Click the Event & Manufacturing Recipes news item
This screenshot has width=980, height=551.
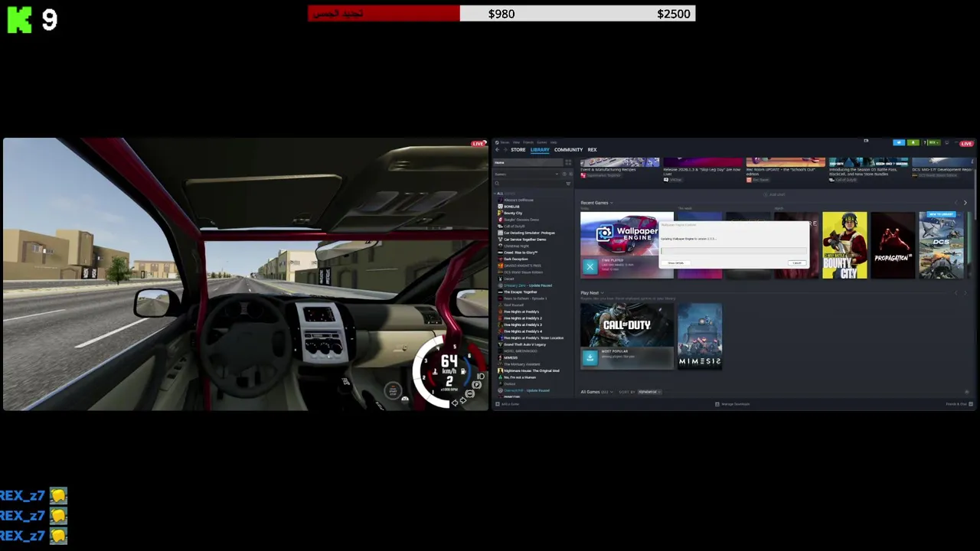[619, 169]
